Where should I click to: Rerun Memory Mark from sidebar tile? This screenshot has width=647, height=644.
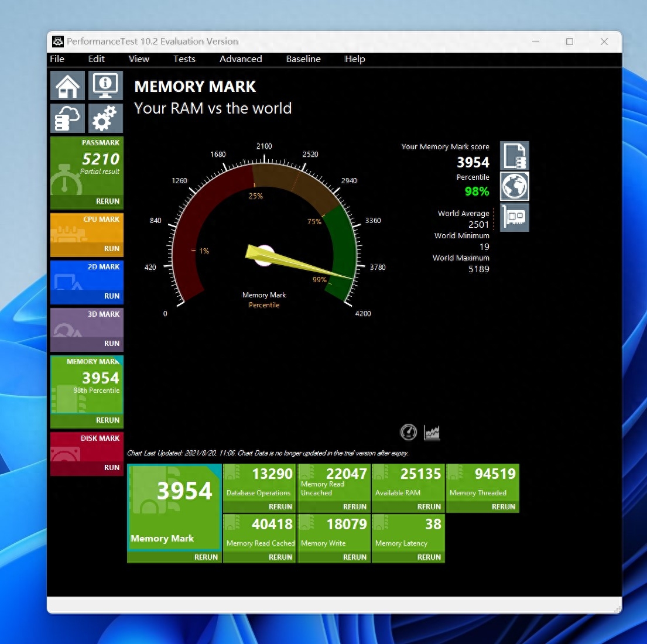pos(107,420)
